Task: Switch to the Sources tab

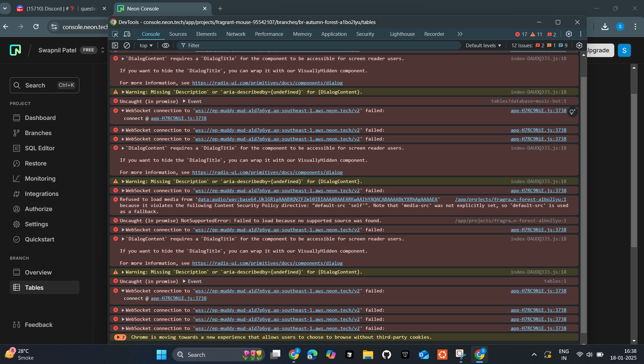Action: coord(178,34)
